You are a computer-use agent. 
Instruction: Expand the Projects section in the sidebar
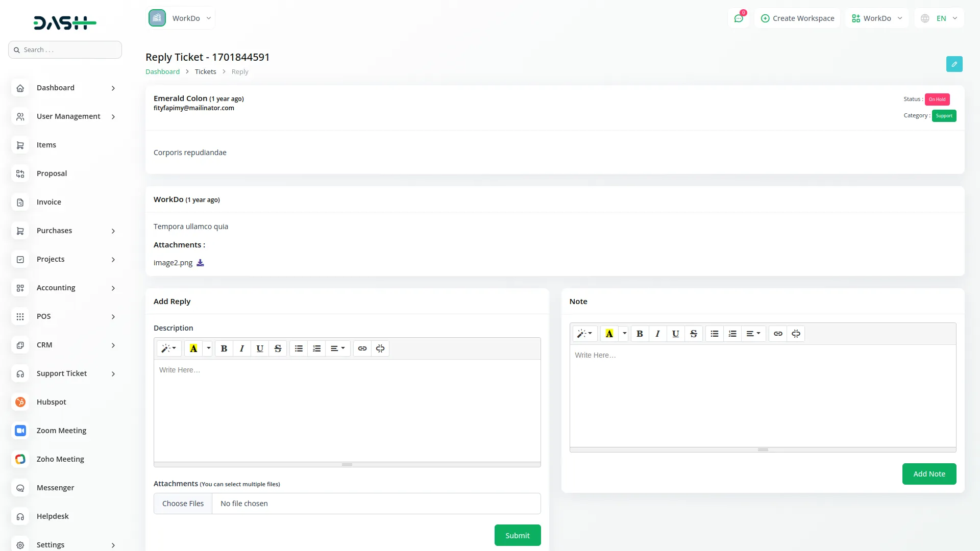pyautogui.click(x=51, y=259)
